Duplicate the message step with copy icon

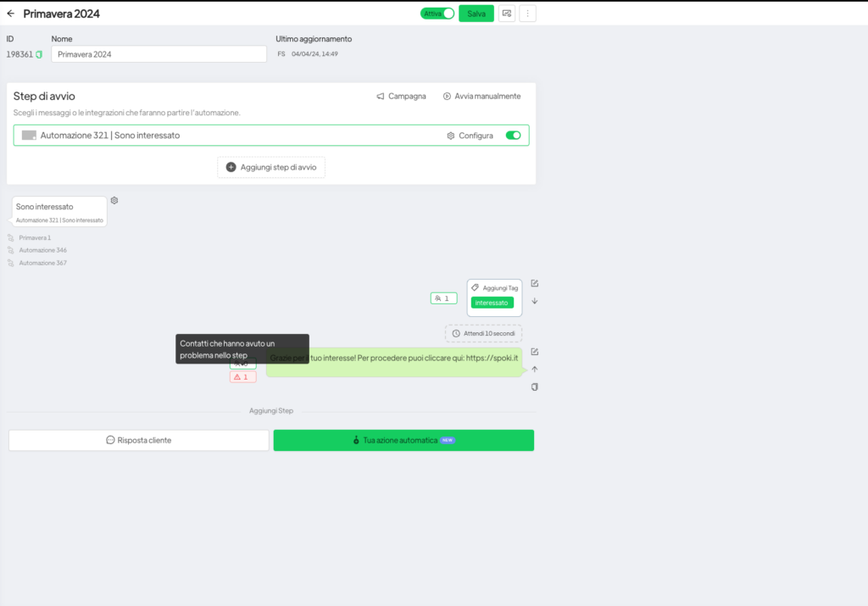pos(534,386)
